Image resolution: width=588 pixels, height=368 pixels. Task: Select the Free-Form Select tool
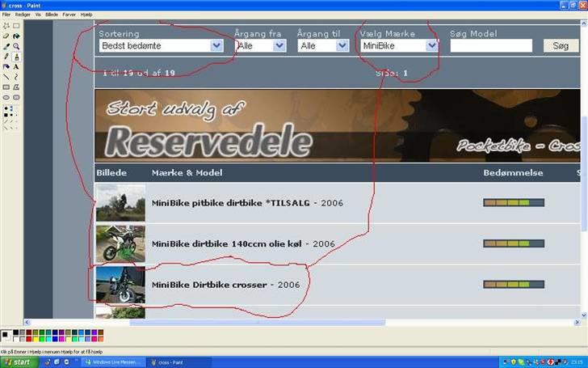point(6,26)
